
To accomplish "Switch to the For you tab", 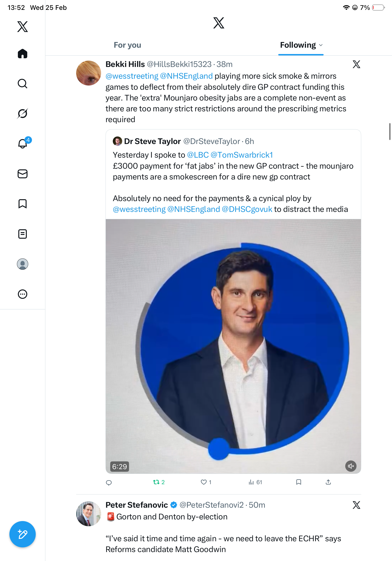I will [x=127, y=45].
